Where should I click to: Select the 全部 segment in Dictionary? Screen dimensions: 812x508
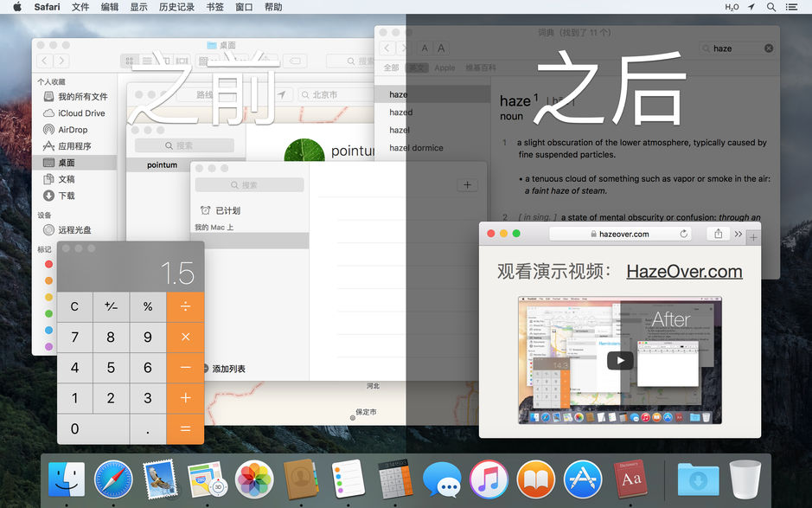pos(391,68)
